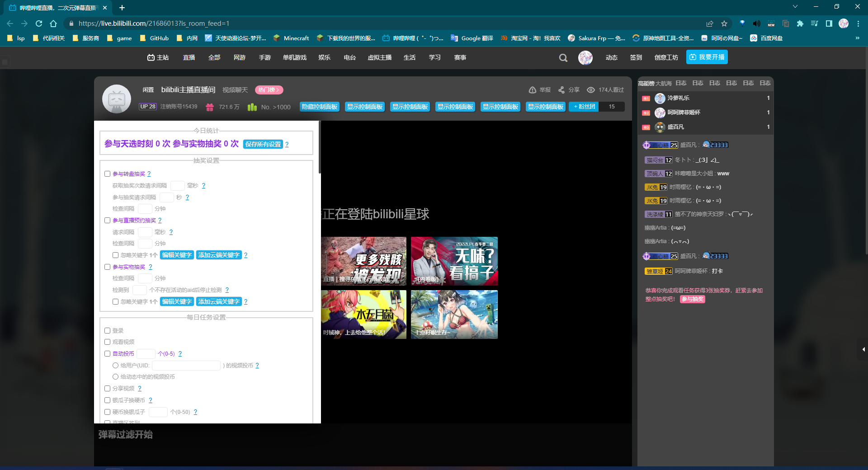Switch to the 大航海 tab

664,83
